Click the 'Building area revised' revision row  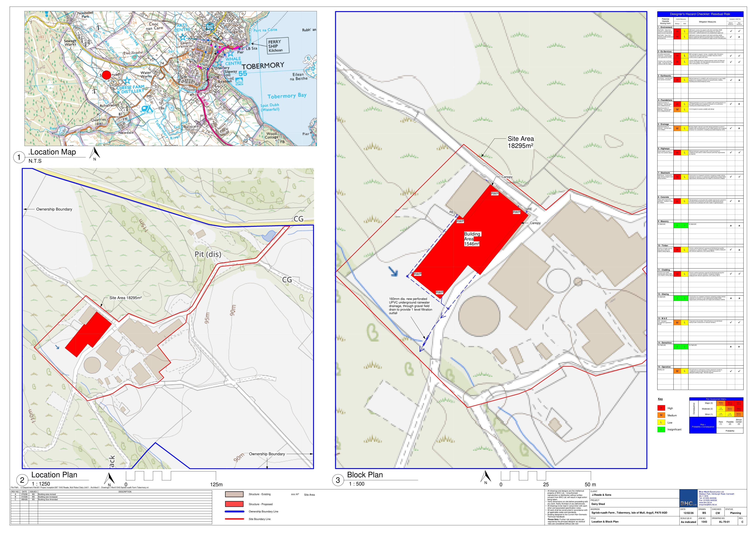pos(111,494)
